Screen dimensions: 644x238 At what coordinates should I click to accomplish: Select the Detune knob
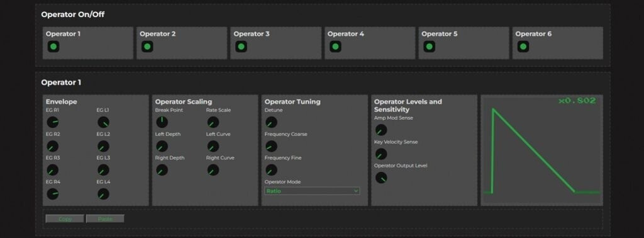(271, 122)
